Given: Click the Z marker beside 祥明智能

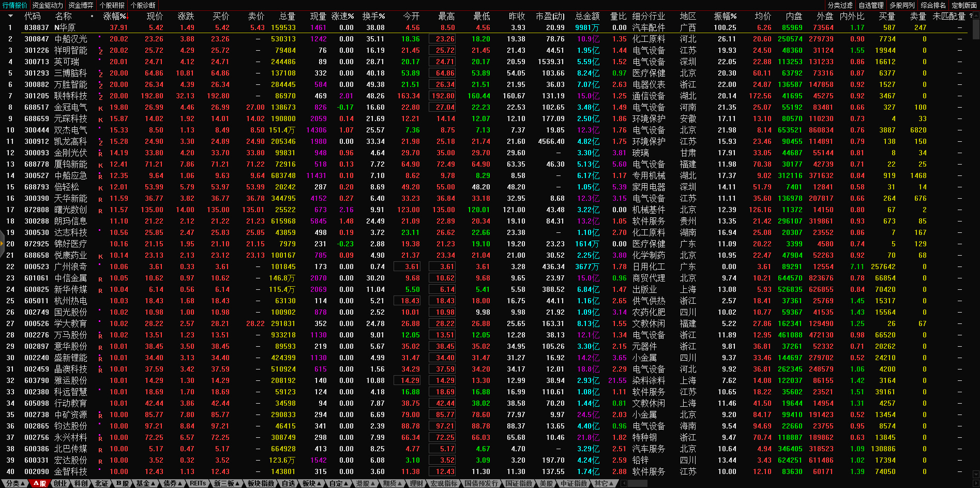Looking at the screenshot, I should [100, 51].
